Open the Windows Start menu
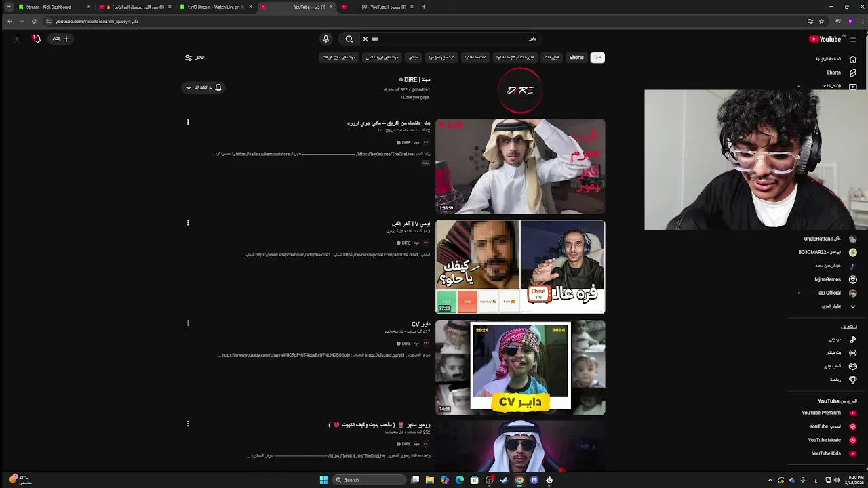The width and height of the screenshot is (868, 488). [x=323, y=480]
